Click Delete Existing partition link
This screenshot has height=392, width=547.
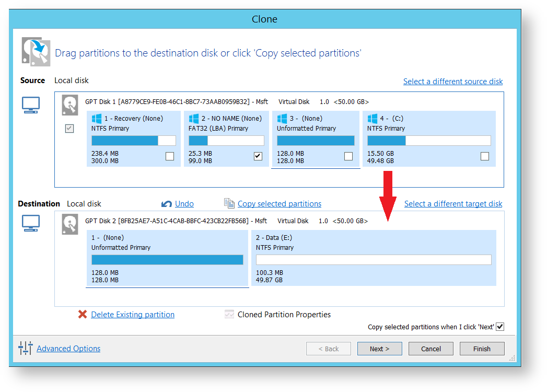133,315
